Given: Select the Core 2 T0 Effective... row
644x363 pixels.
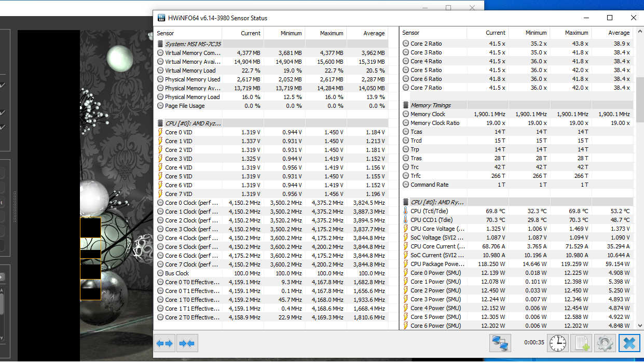Looking at the screenshot, I should pyautogui.click(x=271, y=317).
